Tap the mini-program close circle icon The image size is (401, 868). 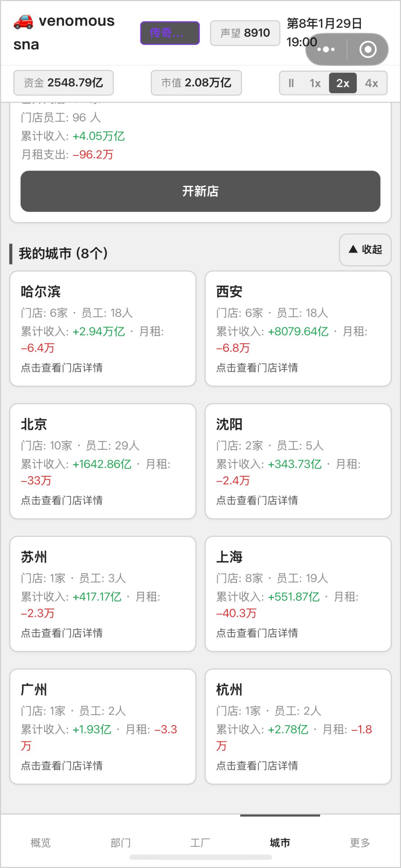point(368,49)
